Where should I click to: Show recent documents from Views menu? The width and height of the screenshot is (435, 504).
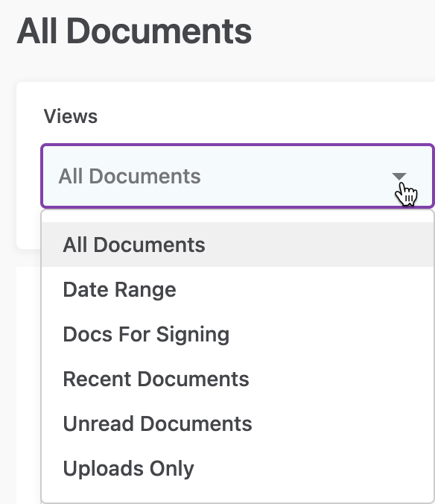click(238, 379)
